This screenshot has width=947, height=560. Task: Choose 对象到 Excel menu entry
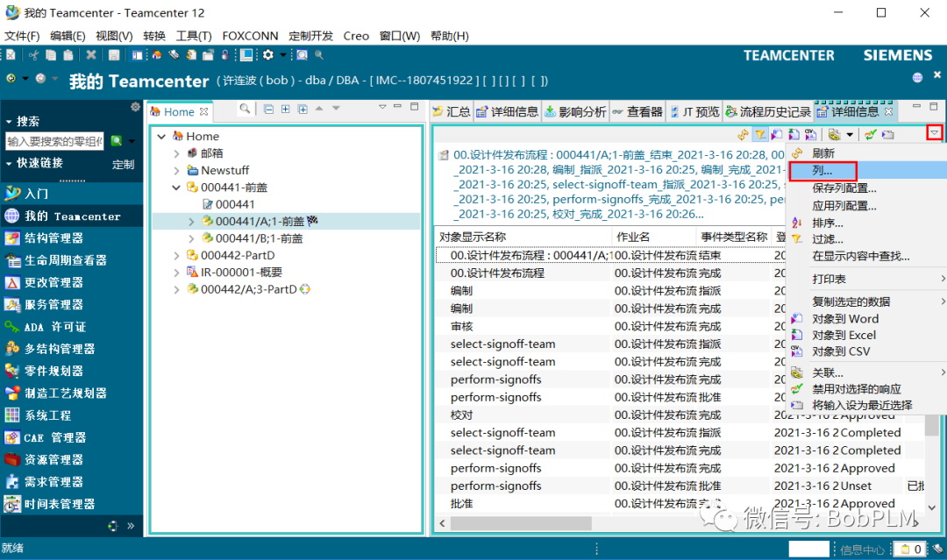(867, 335)
